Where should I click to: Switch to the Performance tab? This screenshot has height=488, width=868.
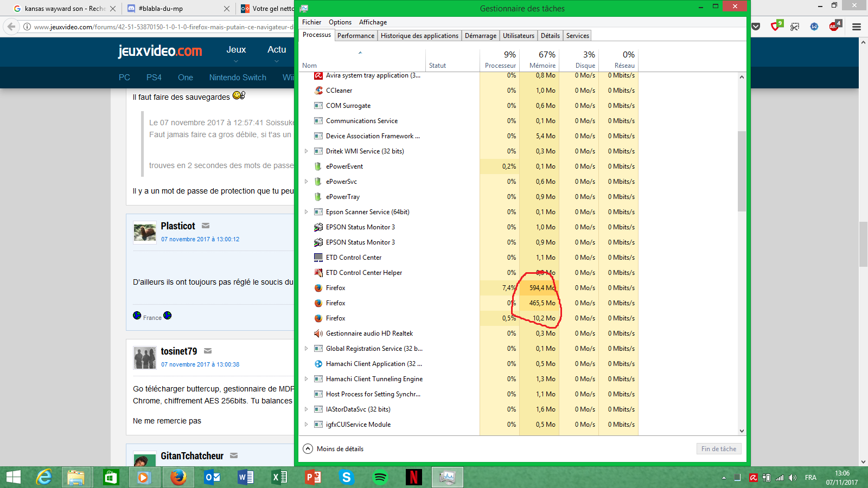click(x=355, y=36)
